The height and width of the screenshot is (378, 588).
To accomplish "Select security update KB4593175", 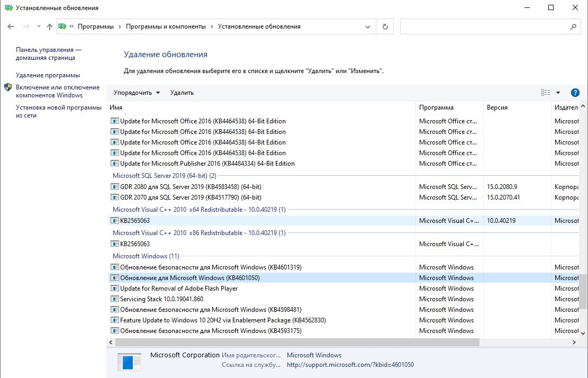I will (x=211, y=331).
